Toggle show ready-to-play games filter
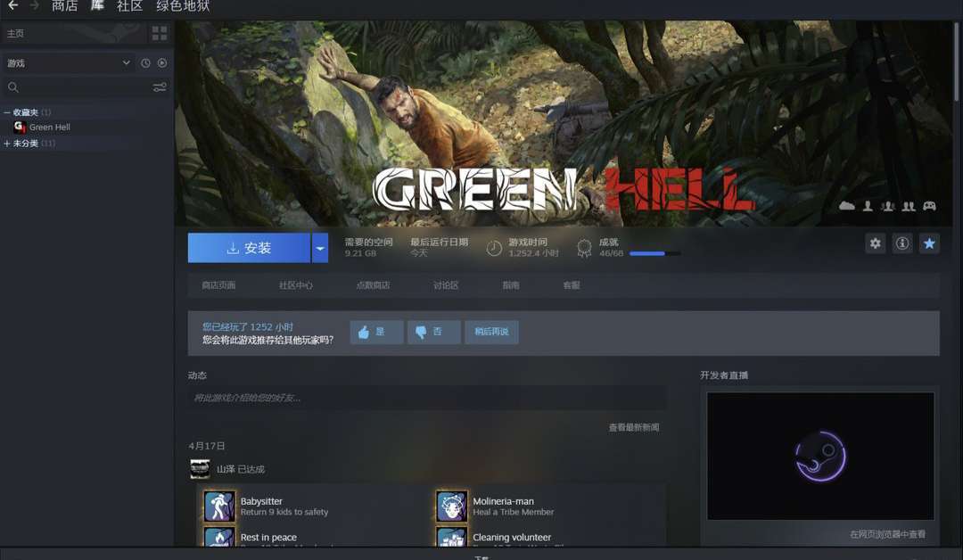The height and width of the screenshot is (560, 963). (162, 63)
